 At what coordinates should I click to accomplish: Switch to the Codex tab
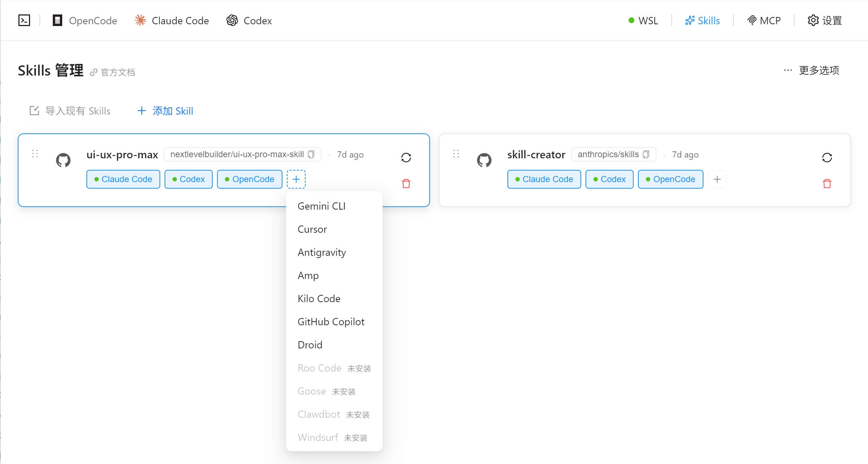[249, 21]
